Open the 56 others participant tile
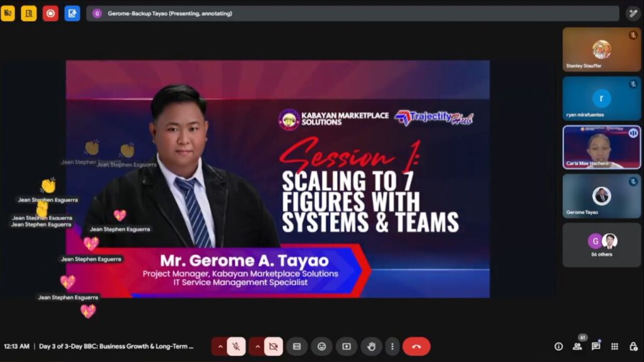 pyautogui.click(x=602, y=245)
